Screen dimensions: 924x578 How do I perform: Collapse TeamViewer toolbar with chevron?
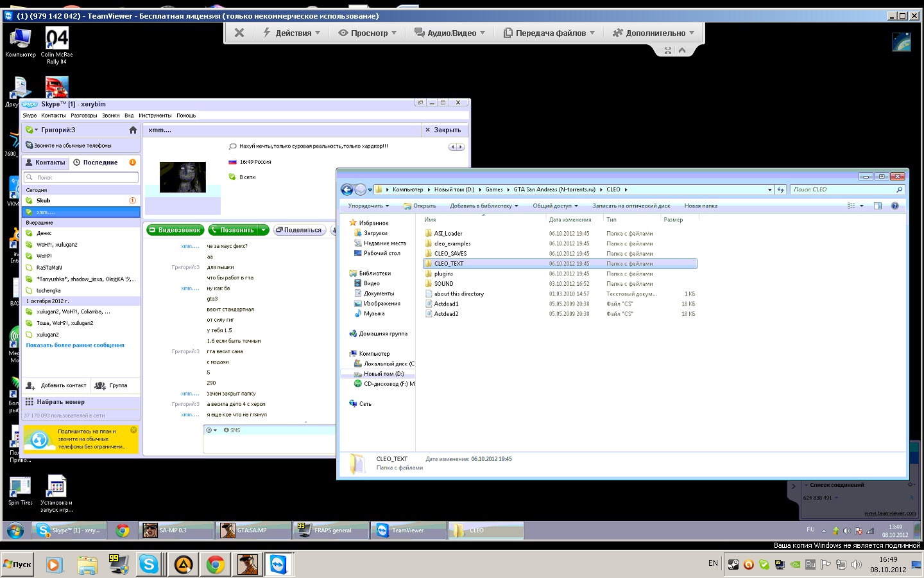click(x=682, y=50)
